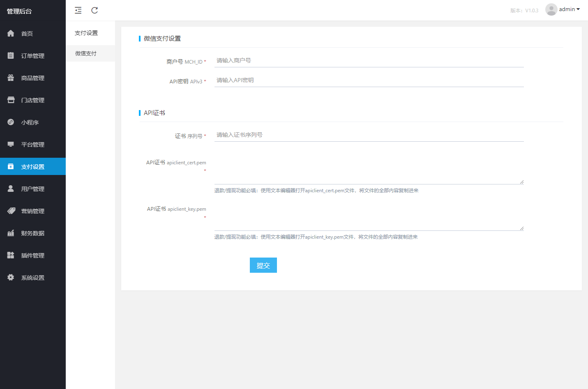Open 订单管理 menu item
This screenshot has width=588, height=389.
click(x=33, y=55)
